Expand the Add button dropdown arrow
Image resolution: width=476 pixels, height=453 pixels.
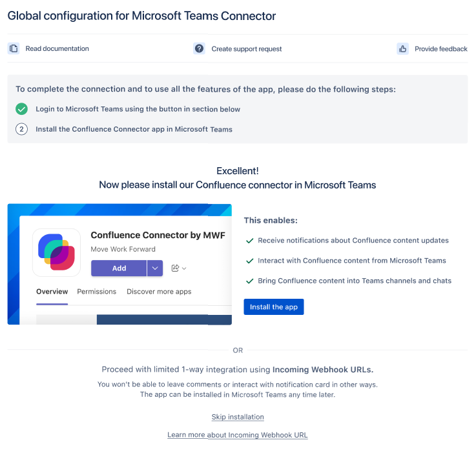click(x=154, y=268)
